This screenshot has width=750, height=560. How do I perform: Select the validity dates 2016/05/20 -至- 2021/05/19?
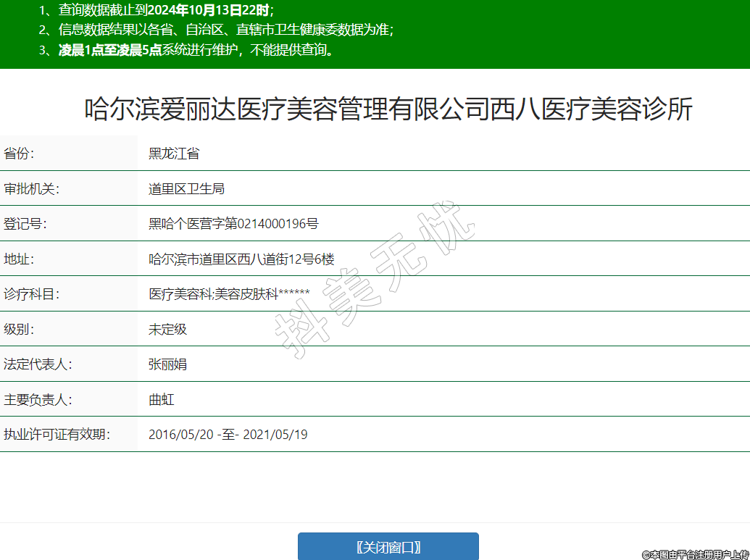point(228,435)
